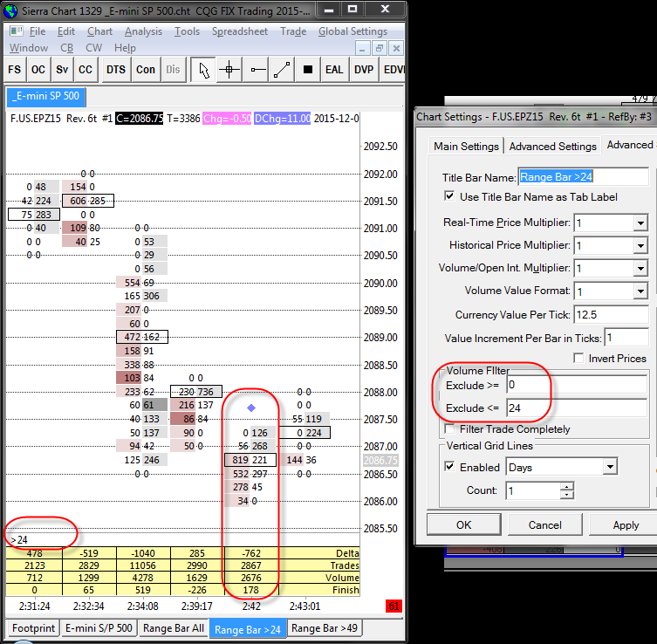Image resolution: width=657 pixels, height=644 pixels.
Task: Toggle Vertical Grid Lines Enabled checkbox
Action: [449, 467]
